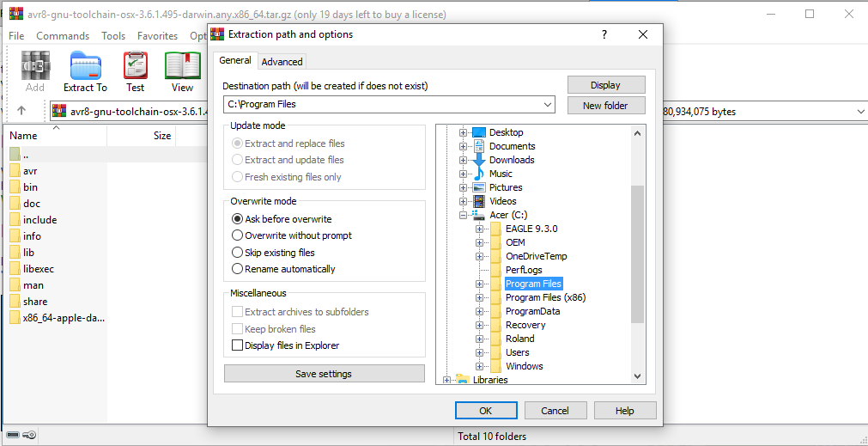
Task: Select the bin folder in file list
Action: (30, 187)
